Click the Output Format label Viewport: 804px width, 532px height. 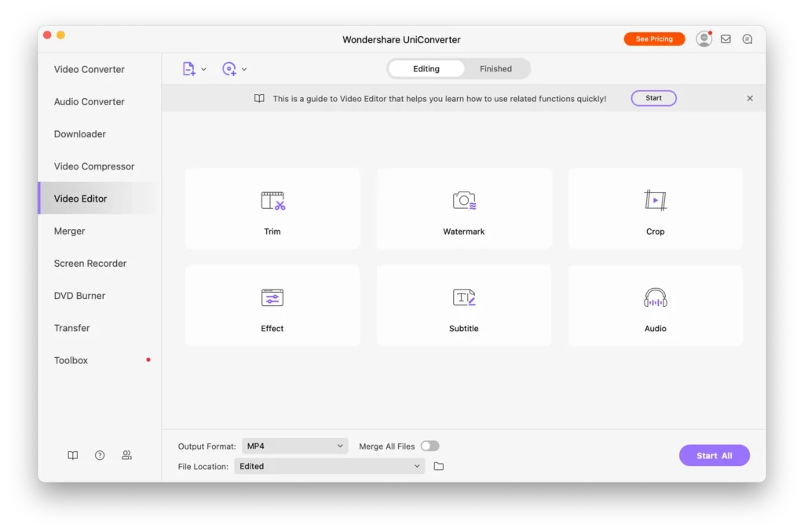(x=206, y=446)
